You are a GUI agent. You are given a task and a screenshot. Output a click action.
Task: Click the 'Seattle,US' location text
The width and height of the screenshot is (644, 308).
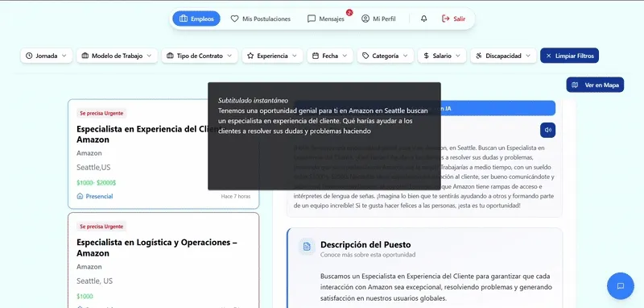93,168
